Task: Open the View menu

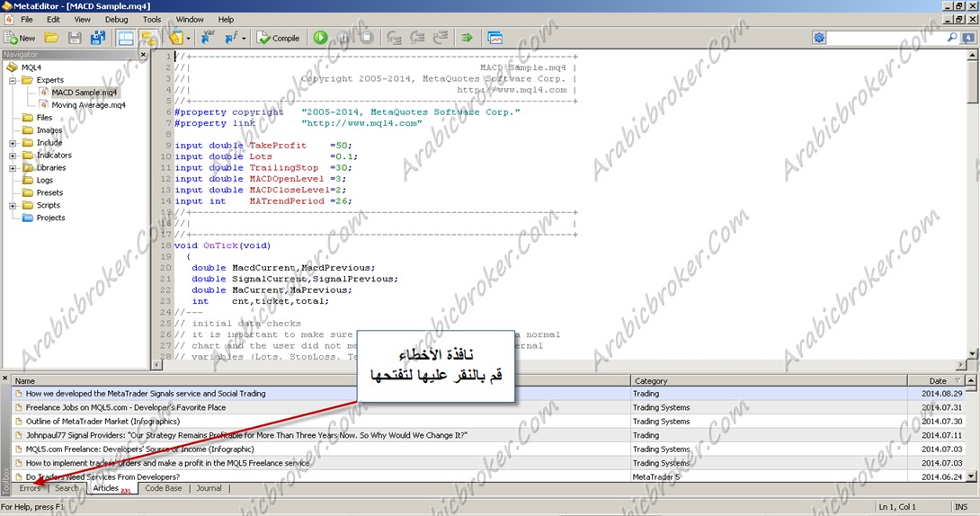Action: 82,20
